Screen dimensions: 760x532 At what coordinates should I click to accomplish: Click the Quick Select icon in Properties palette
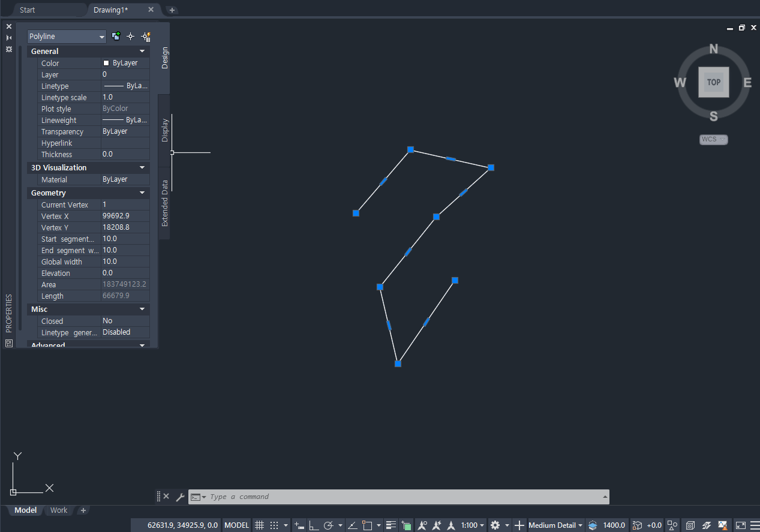coord(146,36)
